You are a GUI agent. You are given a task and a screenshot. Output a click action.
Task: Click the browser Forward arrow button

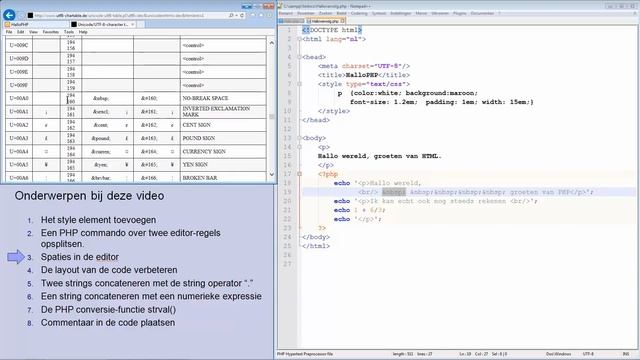22,16
